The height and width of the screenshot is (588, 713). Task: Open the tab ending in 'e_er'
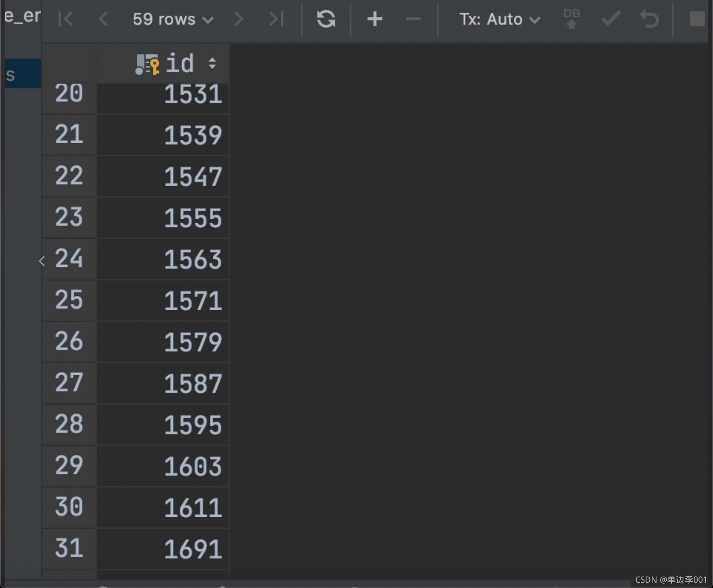(23, 17)
